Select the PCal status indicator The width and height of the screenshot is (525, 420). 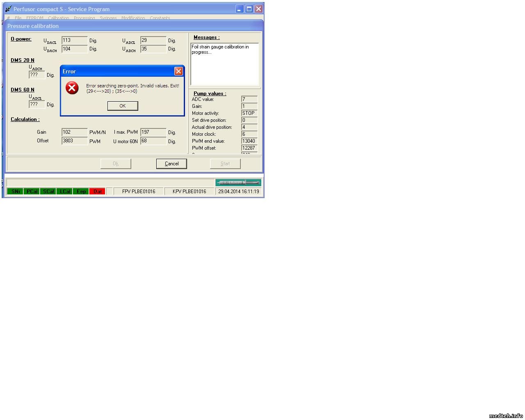click(32, 192)
